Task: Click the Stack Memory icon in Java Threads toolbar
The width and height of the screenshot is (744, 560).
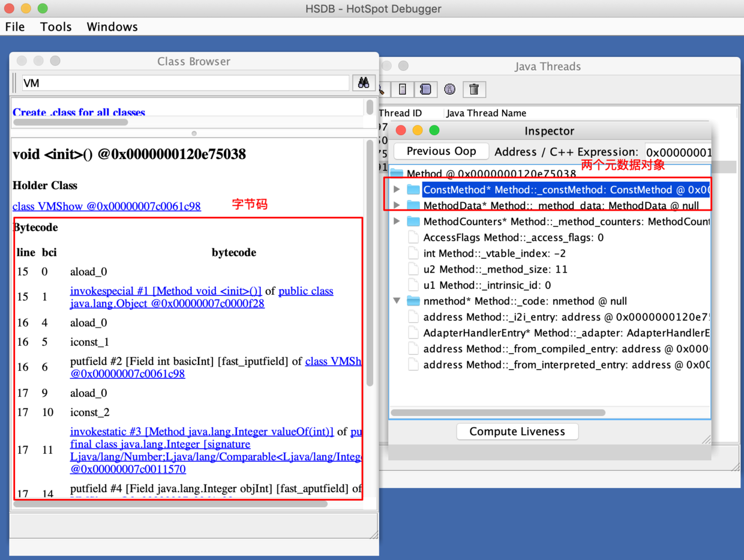Action: coord(403,89)
